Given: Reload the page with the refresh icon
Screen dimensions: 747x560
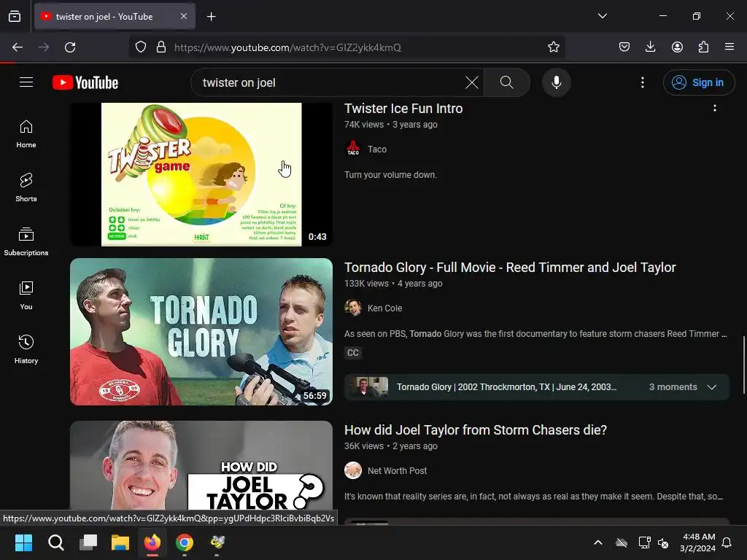Looking at the screenshot, I should coord(70,47).
